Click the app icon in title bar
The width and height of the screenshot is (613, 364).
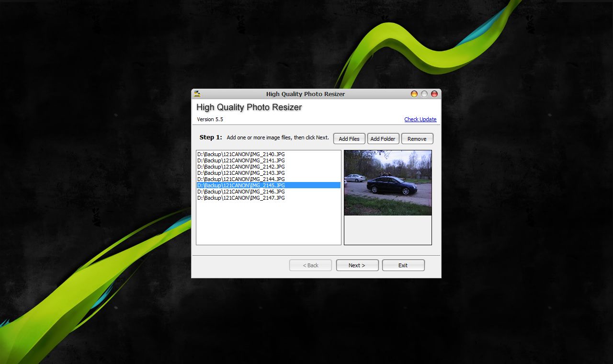(x=197, y=94)
